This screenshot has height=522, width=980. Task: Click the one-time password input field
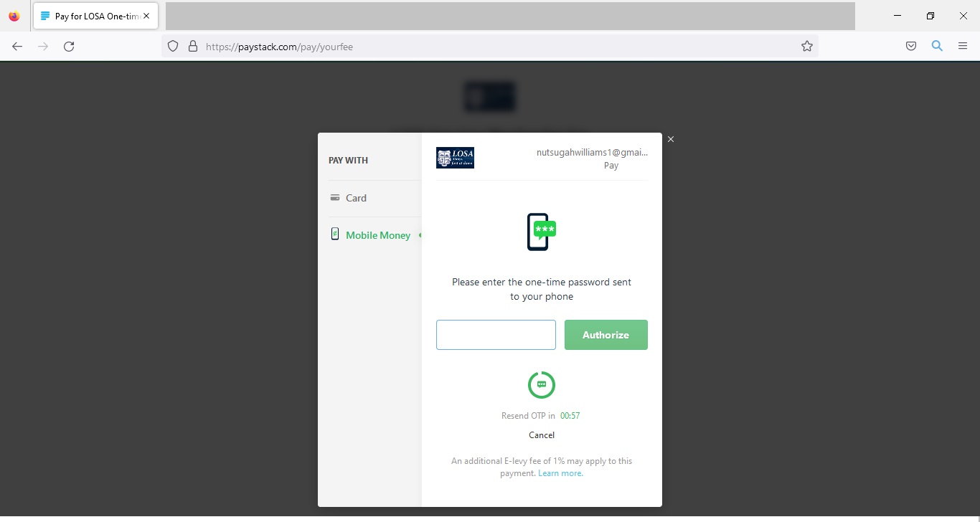coord(496,335)
